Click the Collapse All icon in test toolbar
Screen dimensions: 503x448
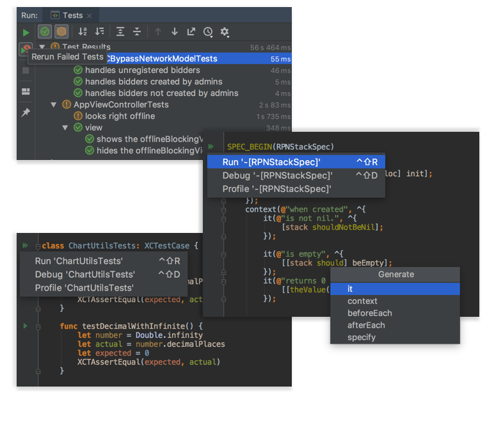pyautogui.click(x=137, y=32)
